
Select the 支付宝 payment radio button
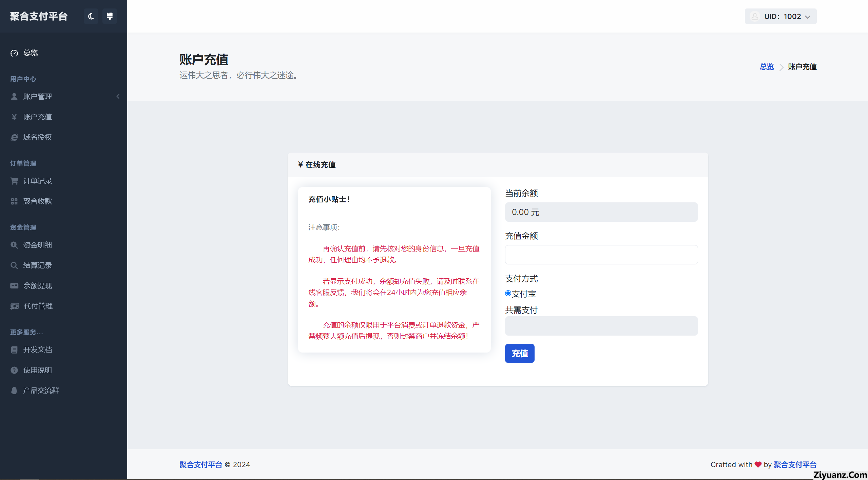508,294
